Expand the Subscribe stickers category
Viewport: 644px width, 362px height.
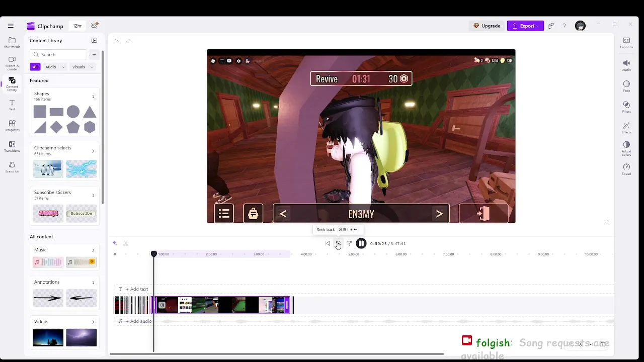pyautogui.click(x=93, y=195)
